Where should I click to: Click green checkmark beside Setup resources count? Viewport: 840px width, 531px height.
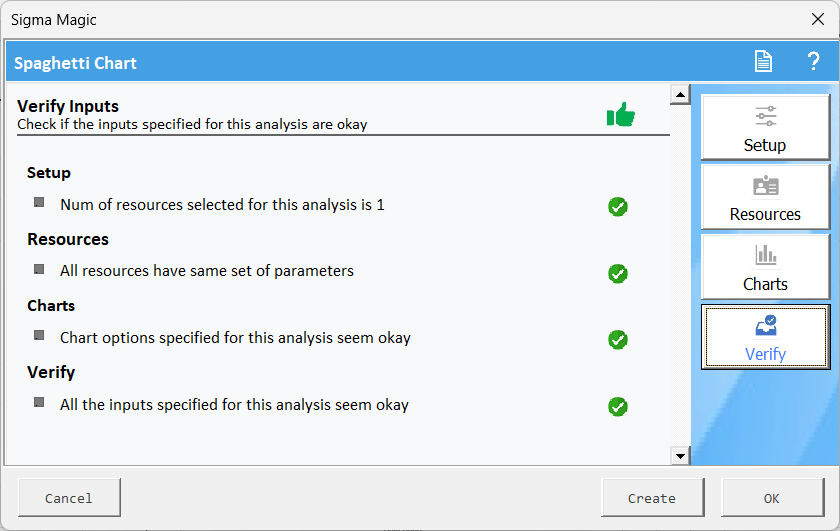(x=618, y=207)
